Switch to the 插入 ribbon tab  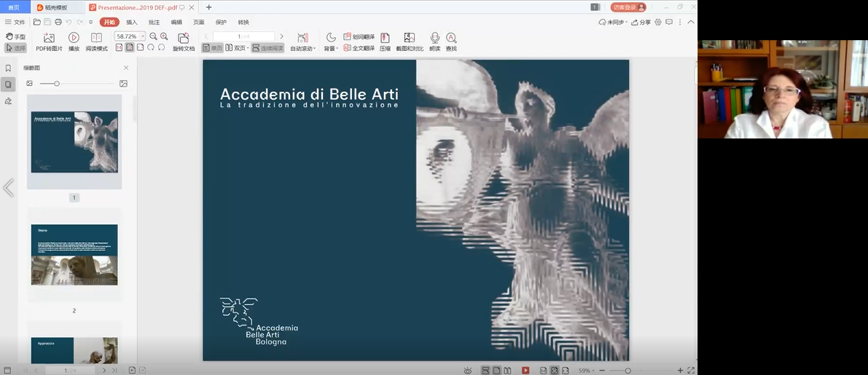point(131,22)
